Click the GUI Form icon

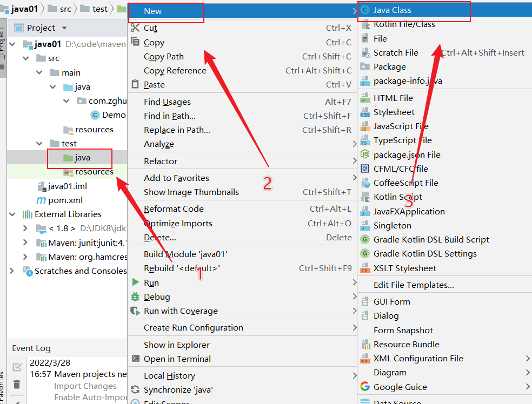tap(365, 301)
